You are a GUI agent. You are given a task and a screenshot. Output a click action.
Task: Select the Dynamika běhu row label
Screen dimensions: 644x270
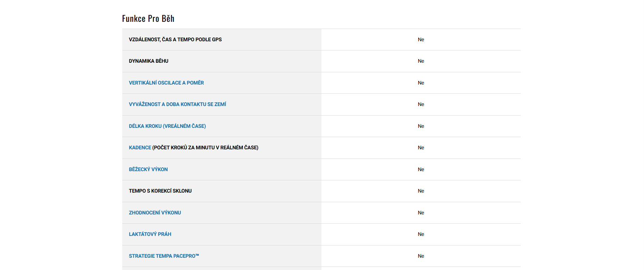[x=148, y=61]
